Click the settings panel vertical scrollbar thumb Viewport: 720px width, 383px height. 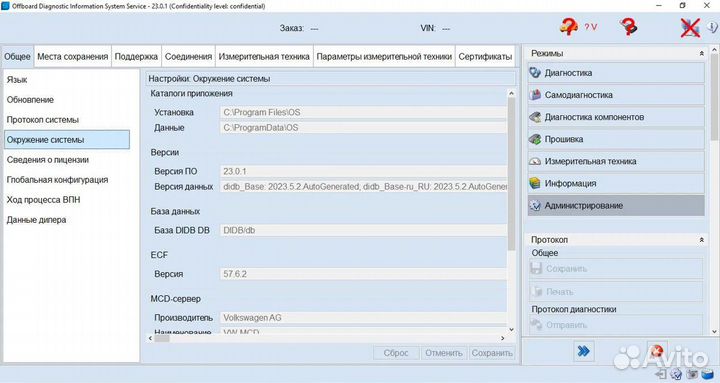coord(512,174)
